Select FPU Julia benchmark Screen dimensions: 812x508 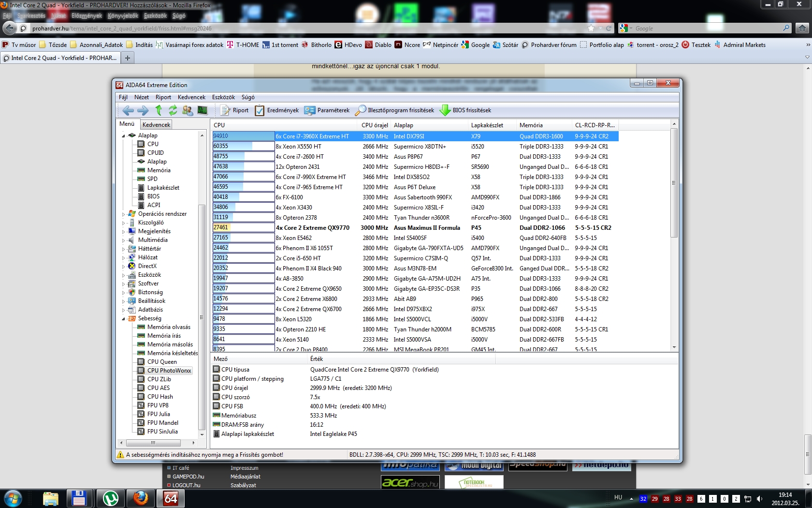click(x=159, y=414)
